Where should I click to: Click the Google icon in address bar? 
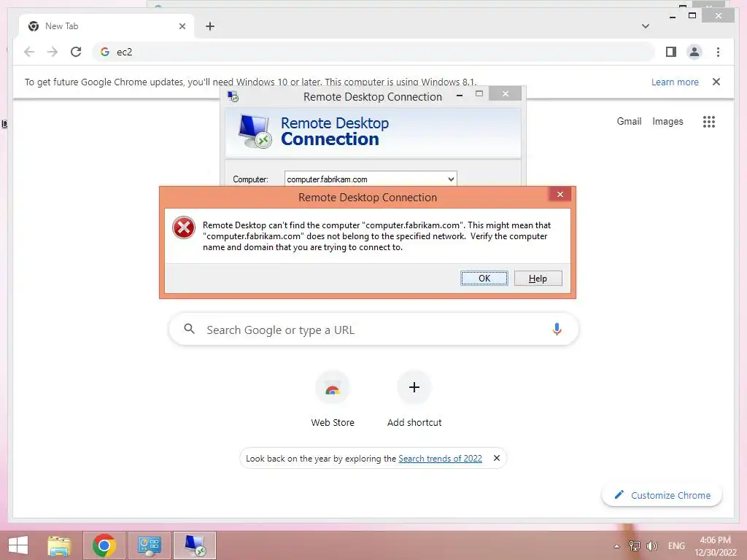(105, 52)
